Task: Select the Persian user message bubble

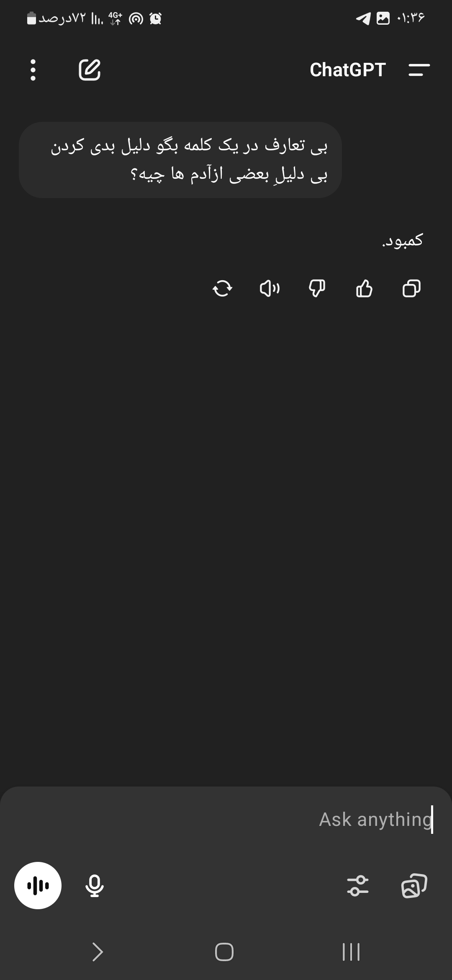Action: coord(180,160)
